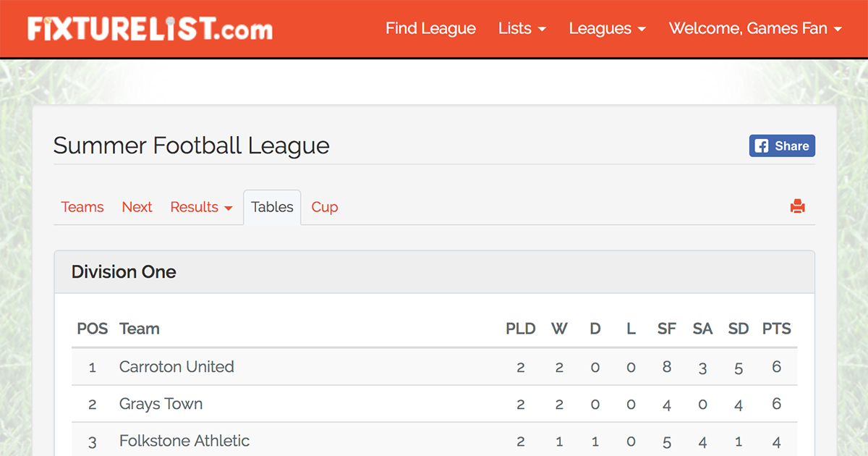The width and height of the screenshot is (868, 456).
Task: Open the Lists dropdown
Action: [522, 28]
